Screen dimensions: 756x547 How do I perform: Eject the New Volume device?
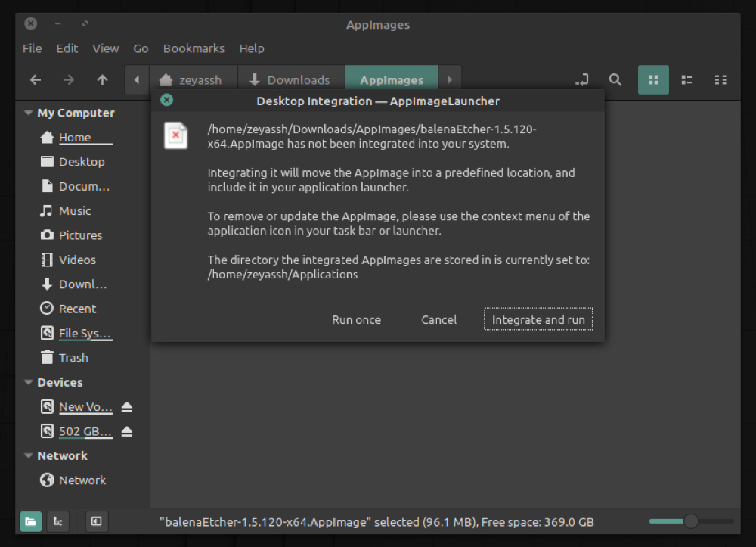pos(127,406)
